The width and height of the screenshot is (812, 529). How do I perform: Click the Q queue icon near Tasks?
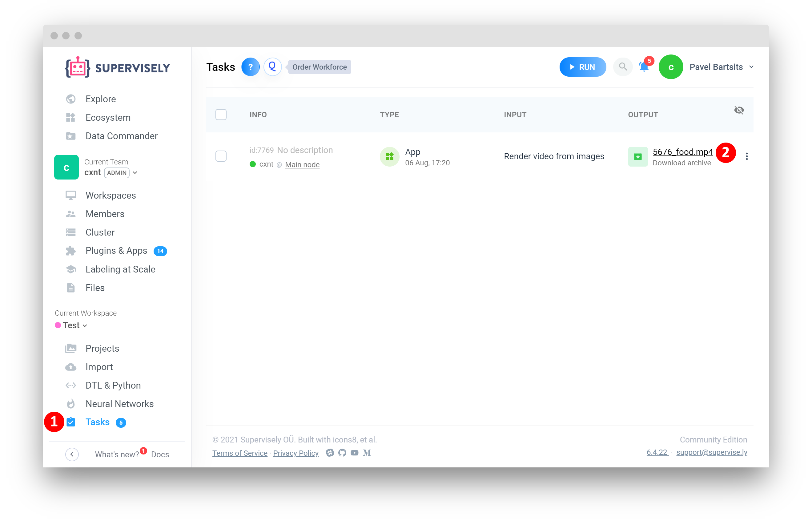[272, 67]
